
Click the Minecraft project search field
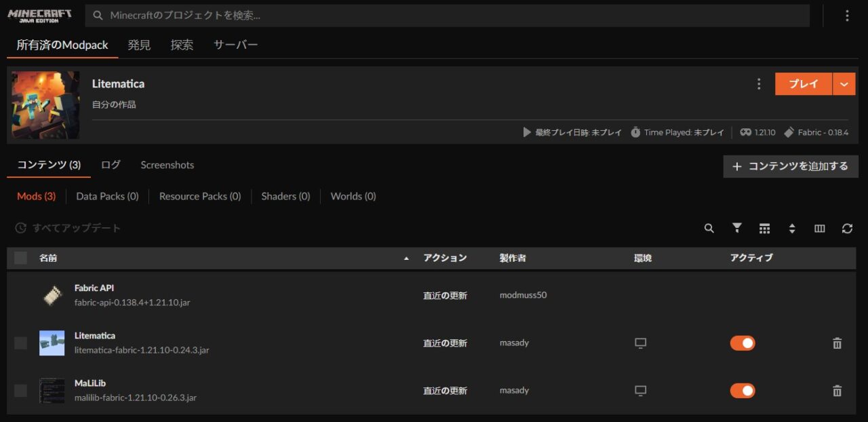point(448,16)
